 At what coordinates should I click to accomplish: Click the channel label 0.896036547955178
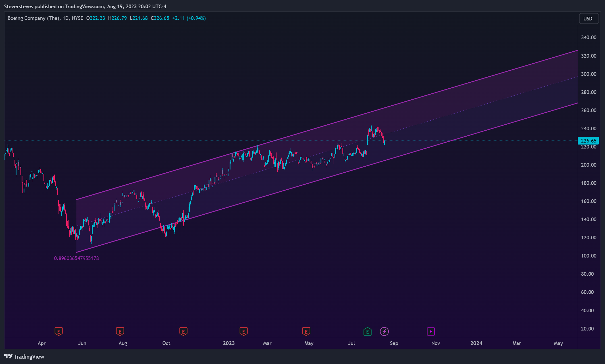76,258
